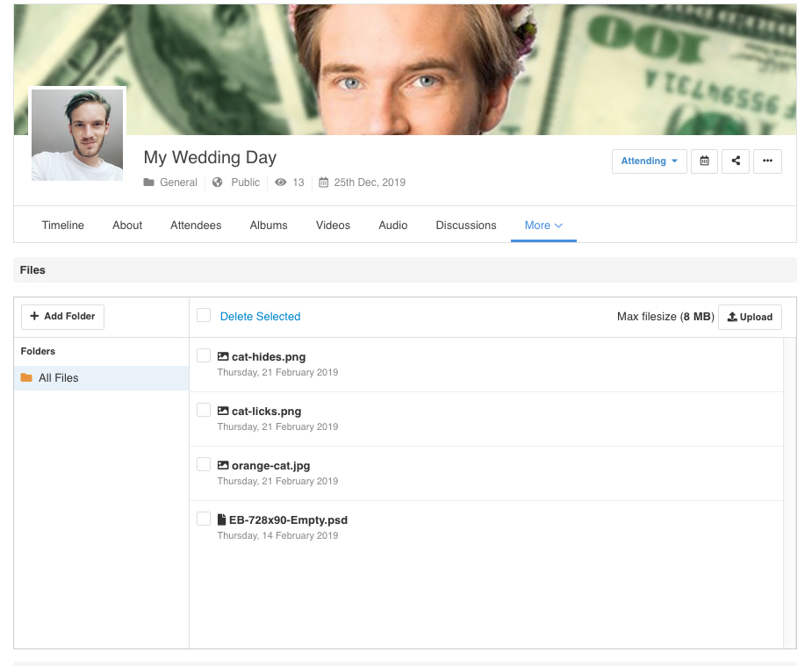Viewport: 812px width, 666px height.
Task: Click the eye views icon
Action: pos(280,183)
